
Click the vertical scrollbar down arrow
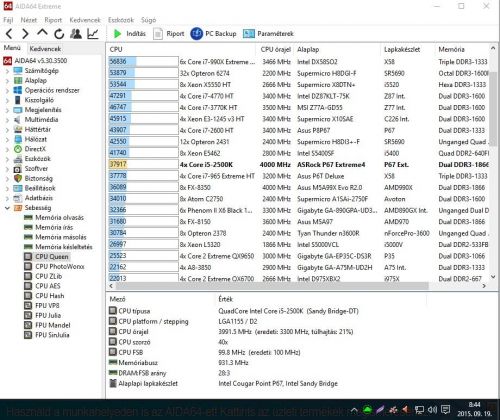(493, 277)
